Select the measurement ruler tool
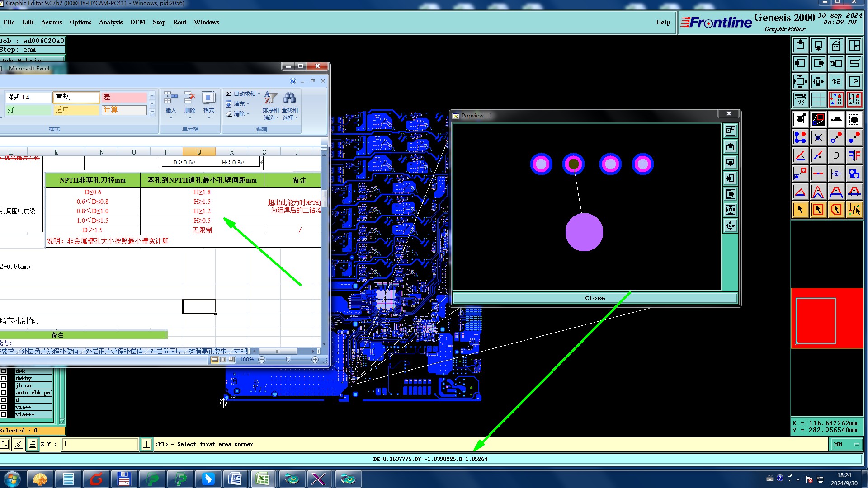Image resolution: width=868 pixels, height=488 pixels. click(836, 119)
